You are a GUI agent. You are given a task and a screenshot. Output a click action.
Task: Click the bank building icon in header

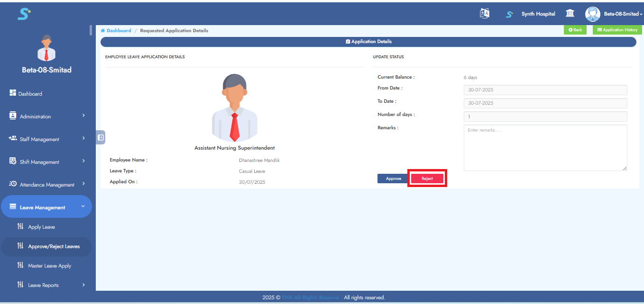click(570, 14)
